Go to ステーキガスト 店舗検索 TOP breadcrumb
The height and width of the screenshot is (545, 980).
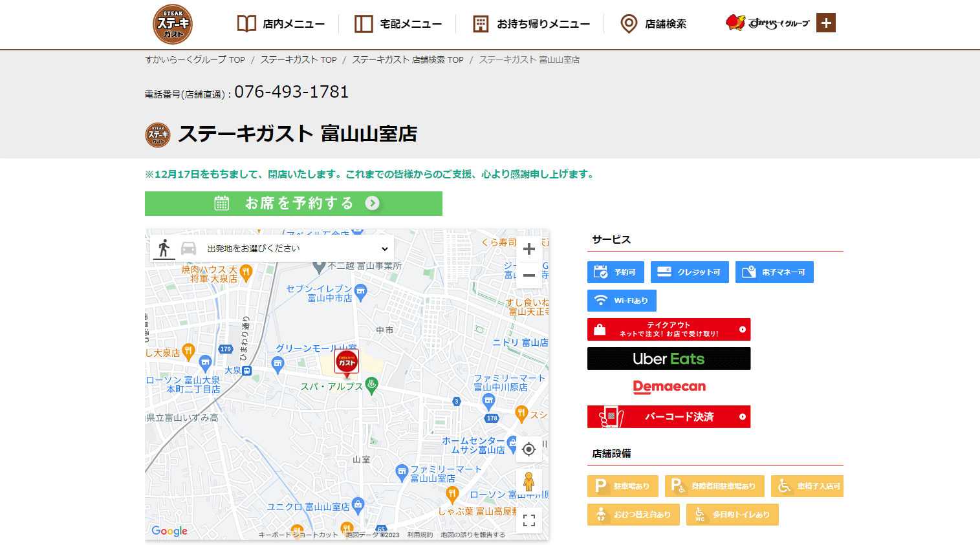(408, 59)
